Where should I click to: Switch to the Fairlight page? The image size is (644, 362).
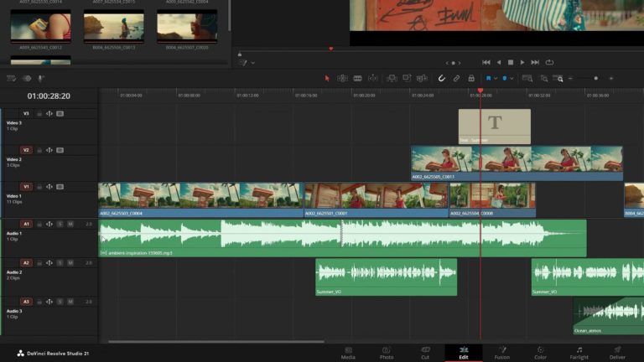point(579,353)
